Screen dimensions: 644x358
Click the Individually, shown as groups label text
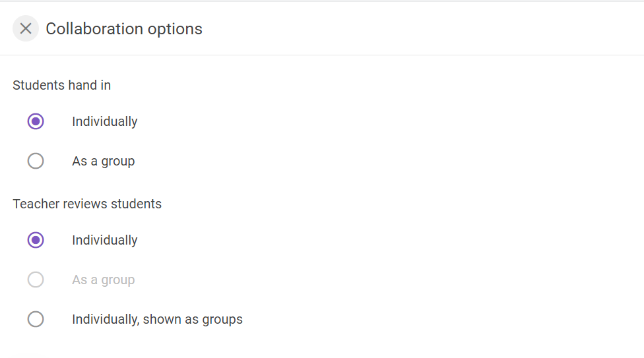pos(157,319)
